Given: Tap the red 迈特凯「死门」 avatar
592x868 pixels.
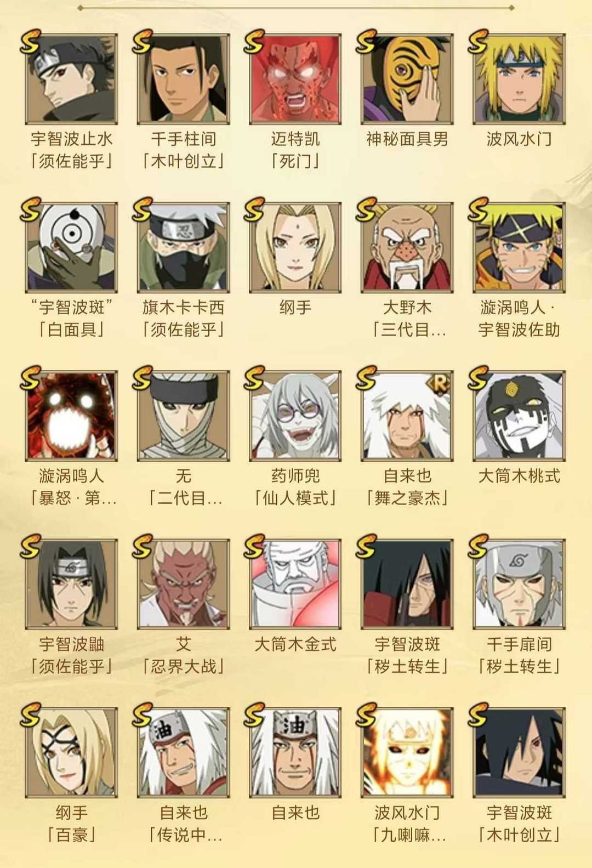Looking at the screenshot, I should point(295,79).
